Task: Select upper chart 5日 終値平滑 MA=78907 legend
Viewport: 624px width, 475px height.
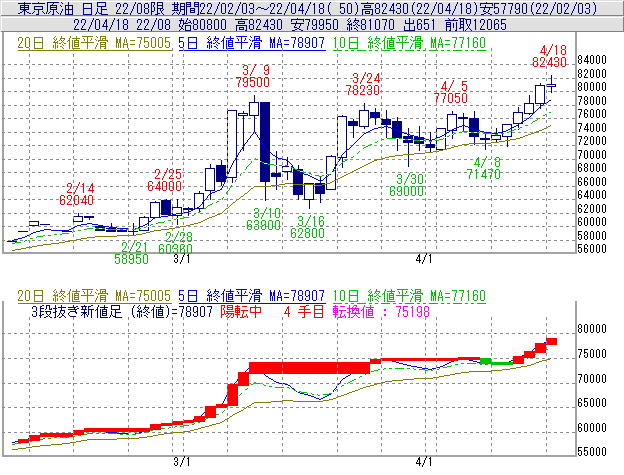Action: click(252, 43)
